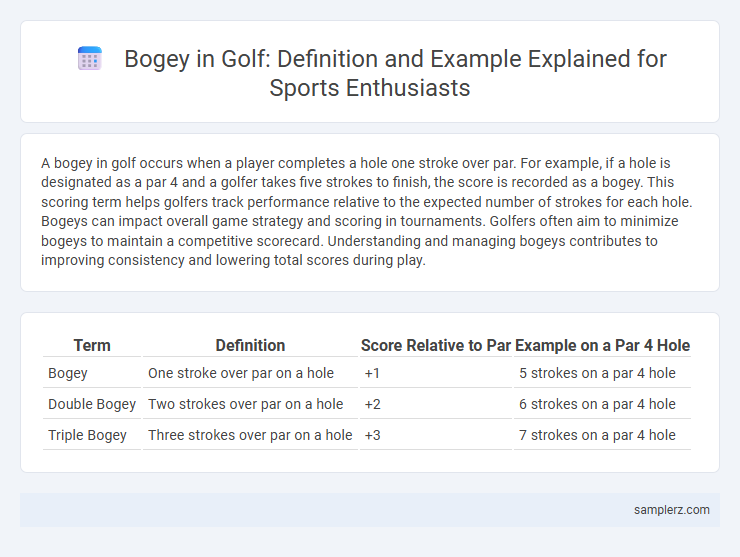Click the paragraph beginning 'A bogey in golf occurs'
740x557 pixels.
(x=367, y=211)
